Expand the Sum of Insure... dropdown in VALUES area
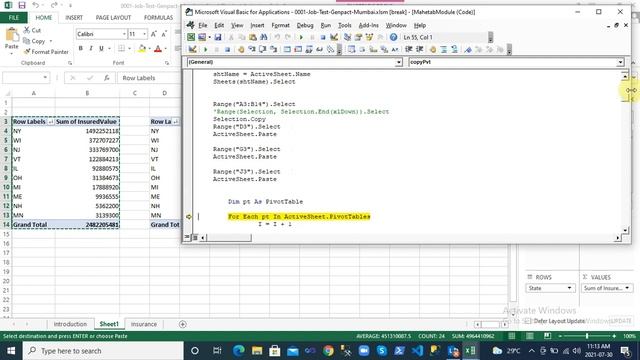 627,288
